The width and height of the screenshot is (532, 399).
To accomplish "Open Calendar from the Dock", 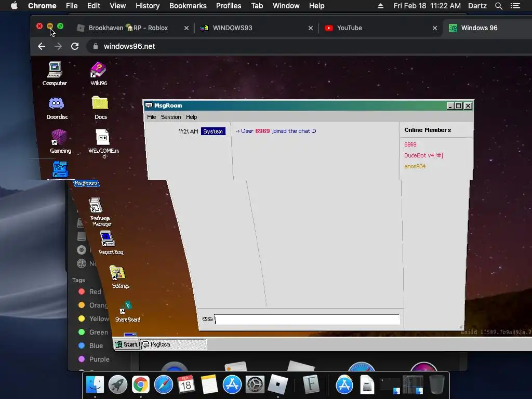I will pyautogui.click(x=187, y=384).
